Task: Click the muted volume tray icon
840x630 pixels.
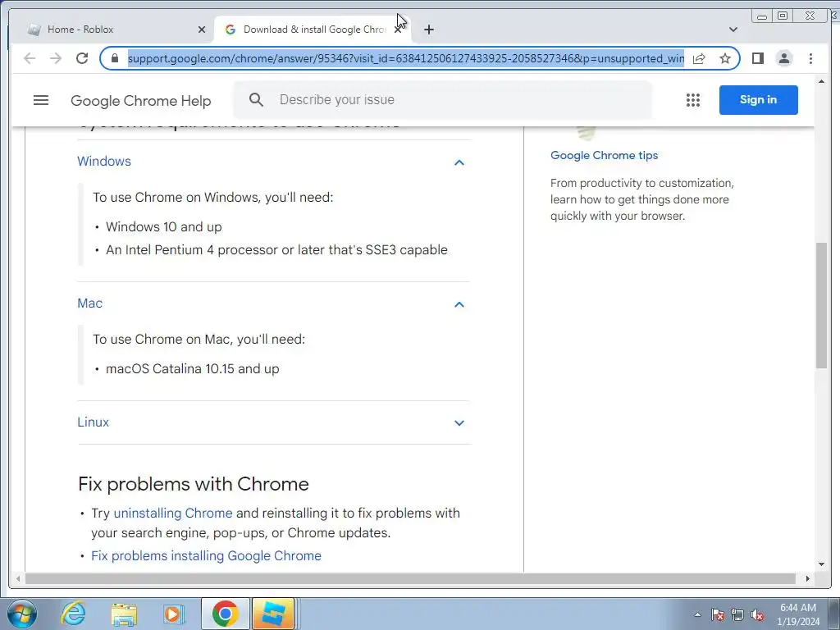Action: 757,614
